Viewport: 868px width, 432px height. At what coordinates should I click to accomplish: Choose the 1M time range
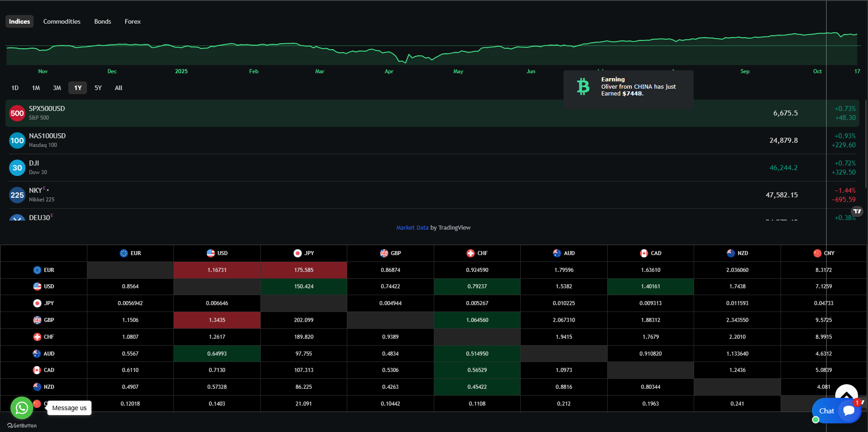tap(36, 88)
